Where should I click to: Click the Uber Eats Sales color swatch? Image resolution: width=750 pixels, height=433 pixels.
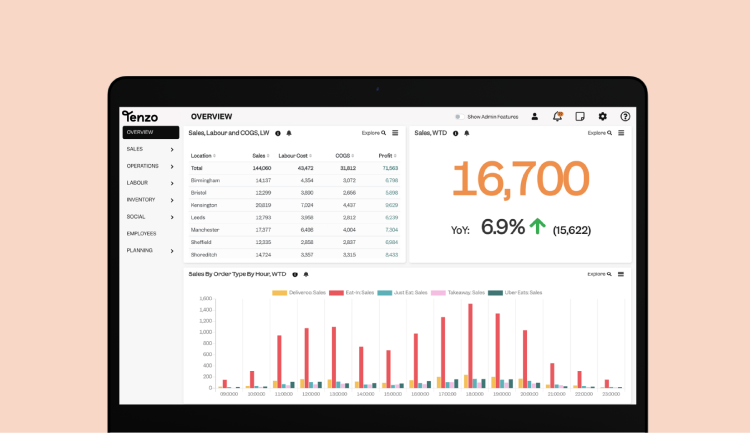(494, 293)
